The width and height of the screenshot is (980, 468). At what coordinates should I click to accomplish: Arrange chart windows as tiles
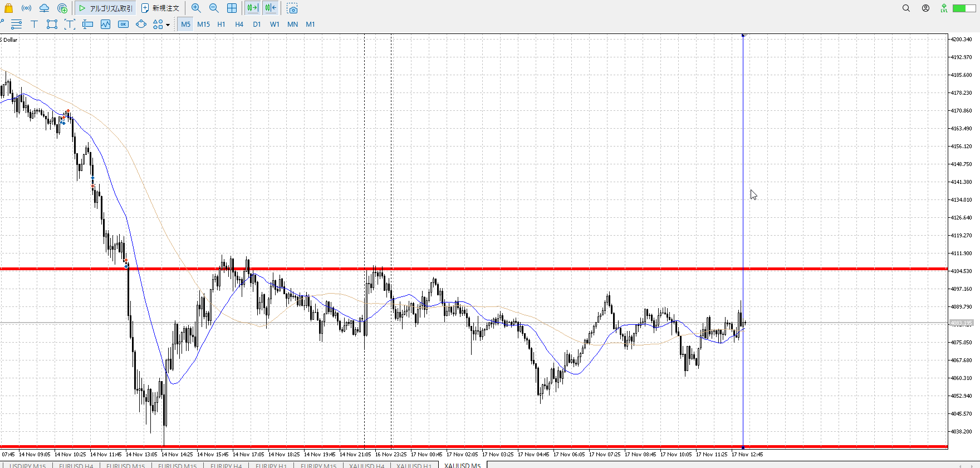click(x=232, y=8)
